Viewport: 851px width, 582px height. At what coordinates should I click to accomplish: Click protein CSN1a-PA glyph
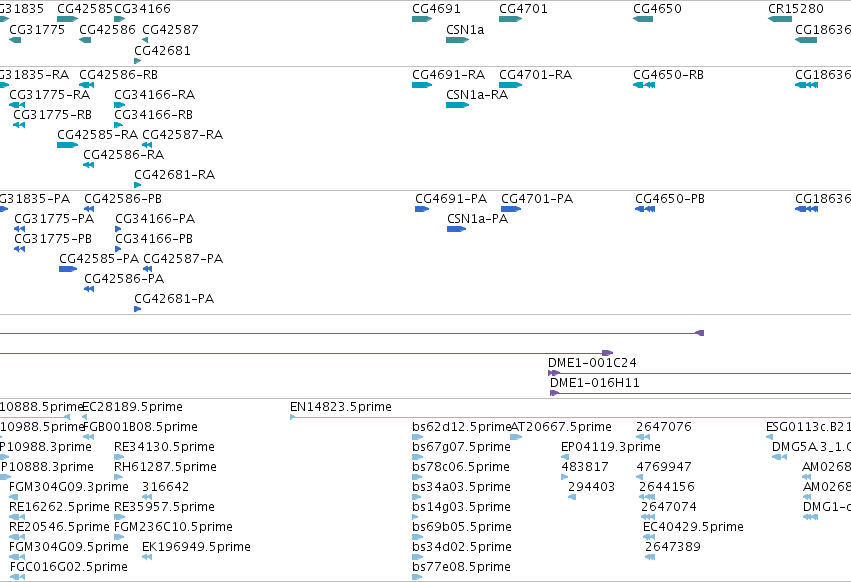click(x=456, y=229)
